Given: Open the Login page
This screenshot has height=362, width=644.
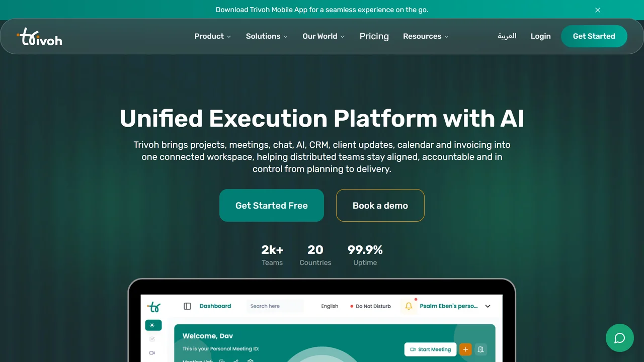Looking at the screenshot, I should coord(541,36).
